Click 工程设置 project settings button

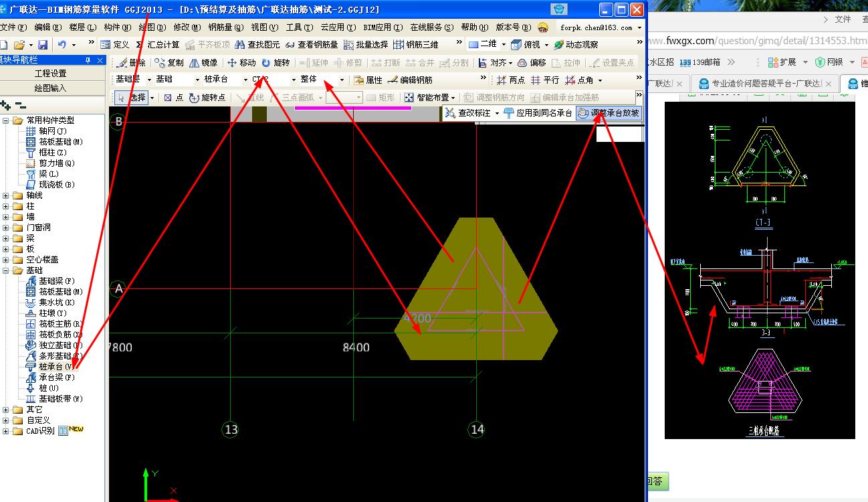(51, 74)
